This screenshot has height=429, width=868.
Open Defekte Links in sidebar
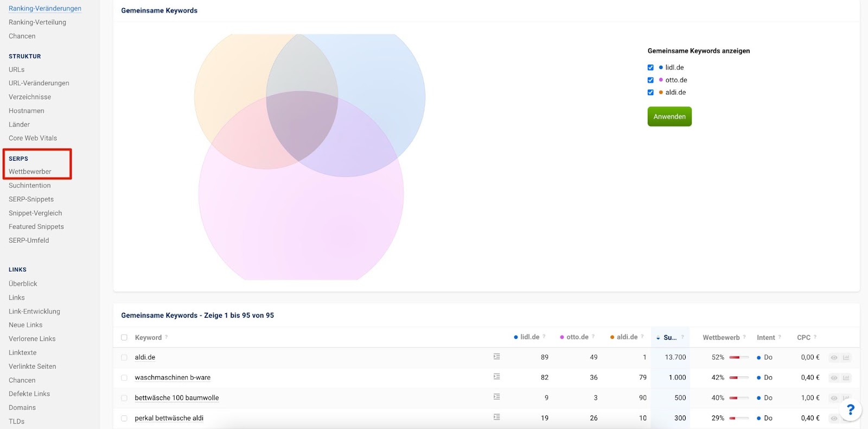pos(29,394)
